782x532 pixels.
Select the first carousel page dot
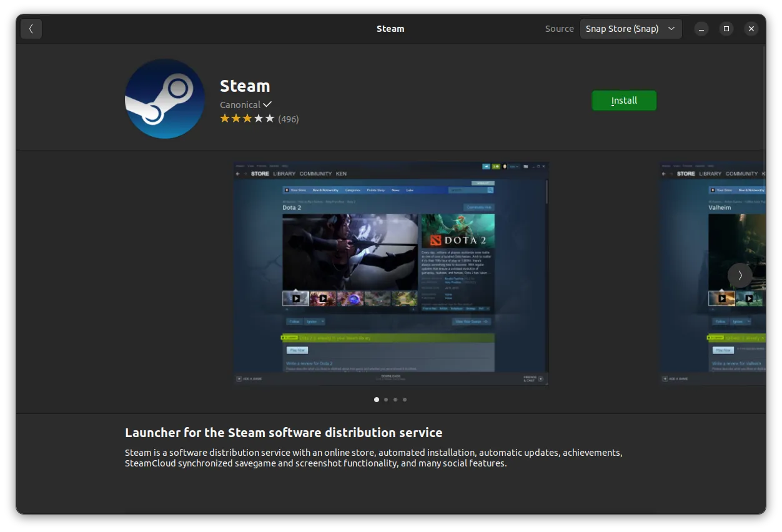click(x=377, y=400)
